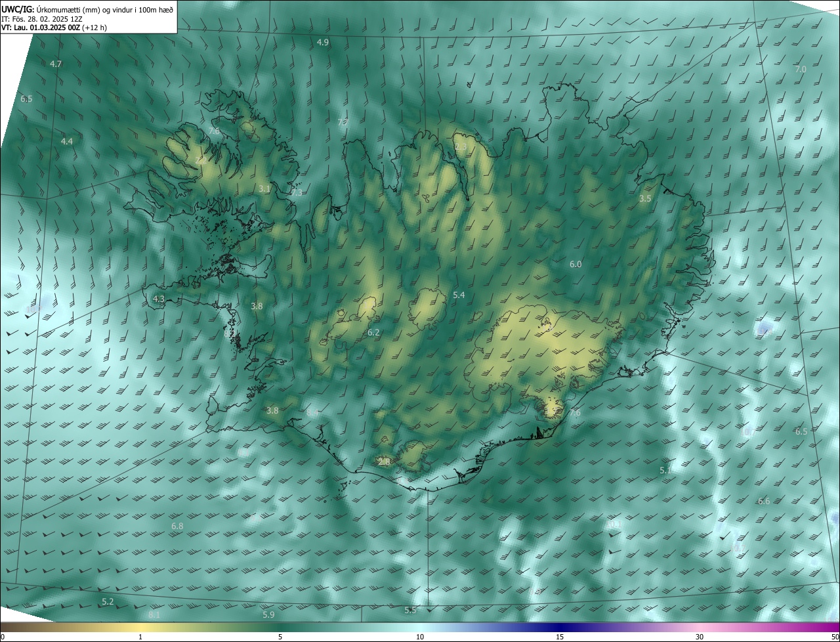840x642 pixels.
Task: Click the 7.0 value label
Action: [801, 69]
